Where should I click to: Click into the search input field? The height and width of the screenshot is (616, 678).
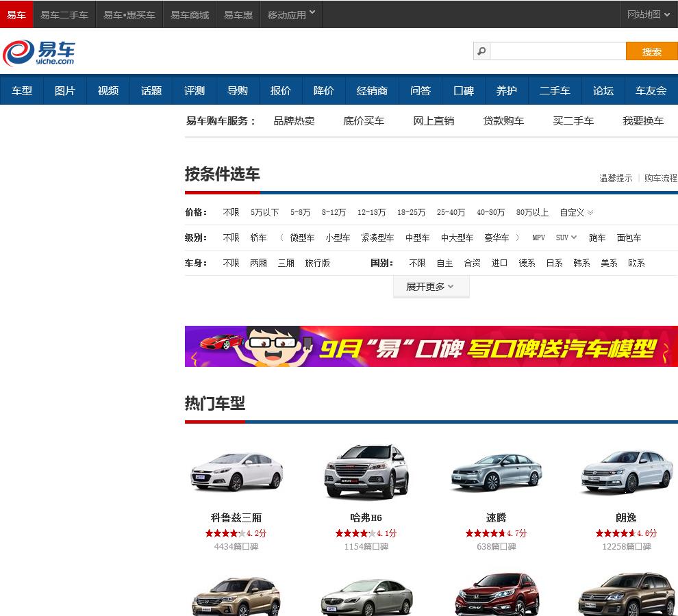click(x=558, y=51)
